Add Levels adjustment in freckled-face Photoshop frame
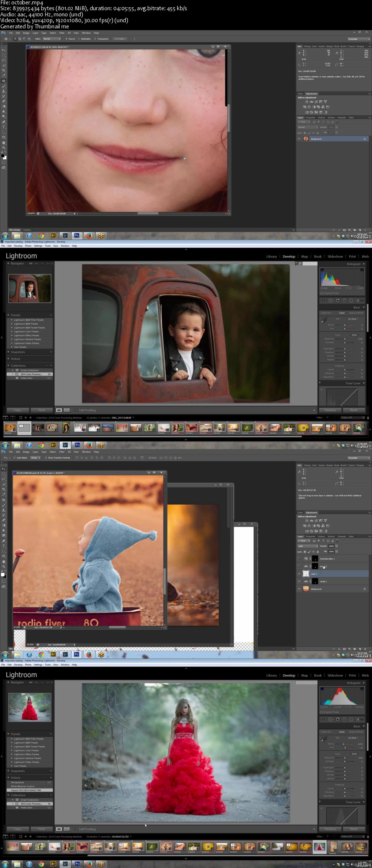This screenshot has width=372, height=868. click(x=311, y=102)
